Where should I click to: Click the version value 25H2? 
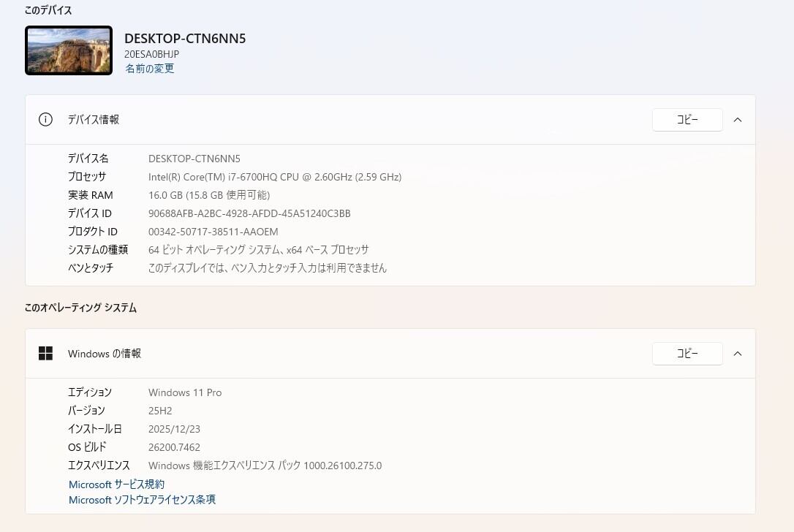pyautogui.click(x=160, y=411)
